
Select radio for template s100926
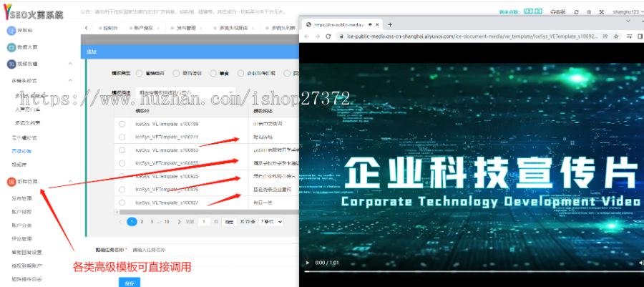(x=122, y=189)
